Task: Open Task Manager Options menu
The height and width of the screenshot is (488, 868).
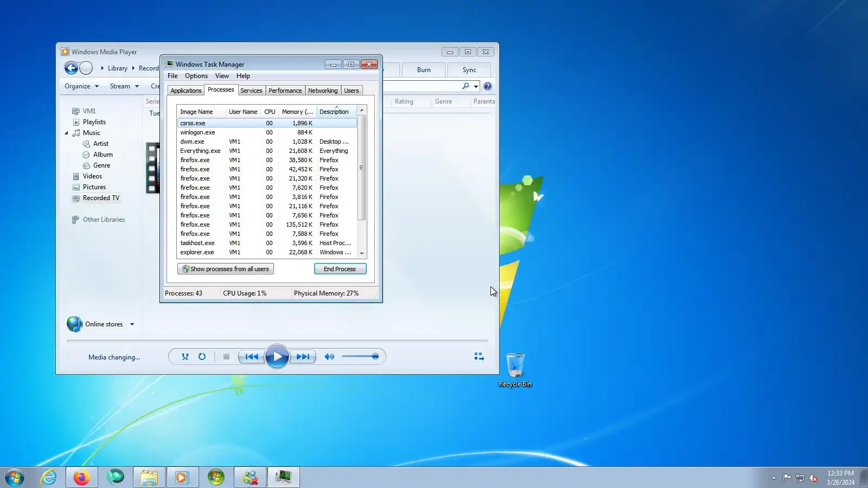Action: (196, 76)
